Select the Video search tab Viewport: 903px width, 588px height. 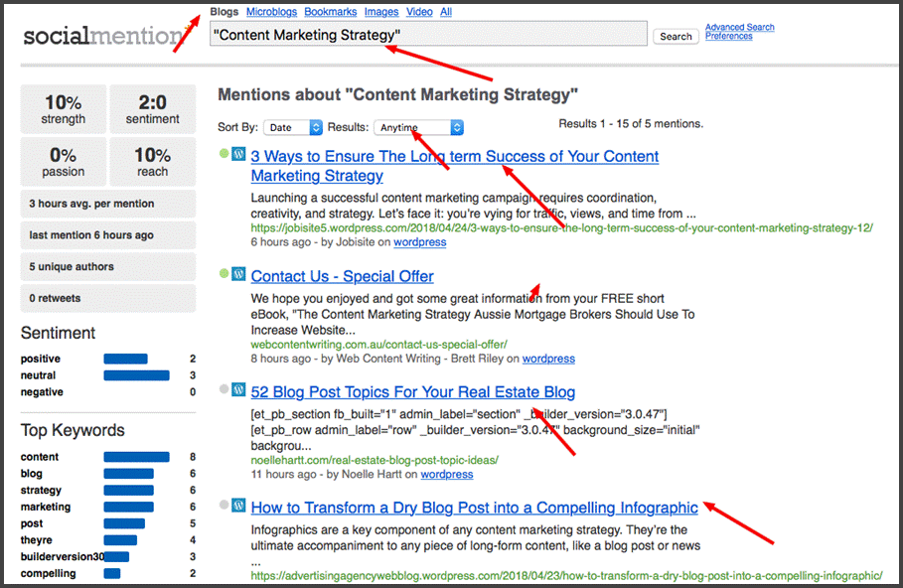(x=419, y=12)
